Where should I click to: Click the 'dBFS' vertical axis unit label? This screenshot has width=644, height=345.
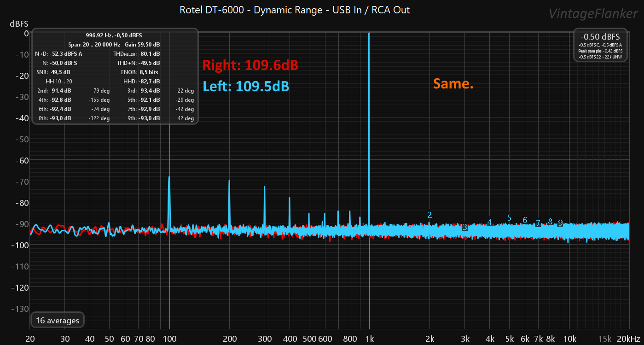pos(19,23)
